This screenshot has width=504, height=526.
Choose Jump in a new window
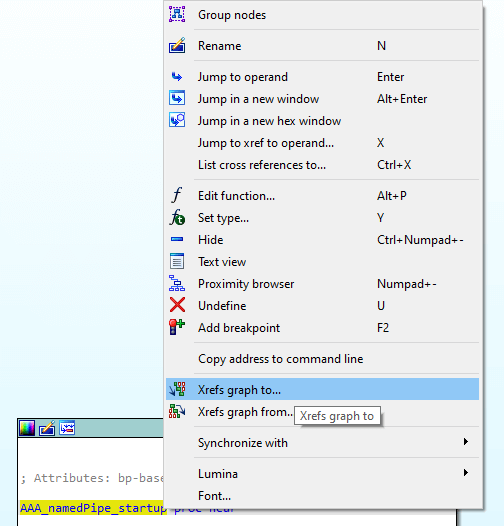click(x=322, y=99)
